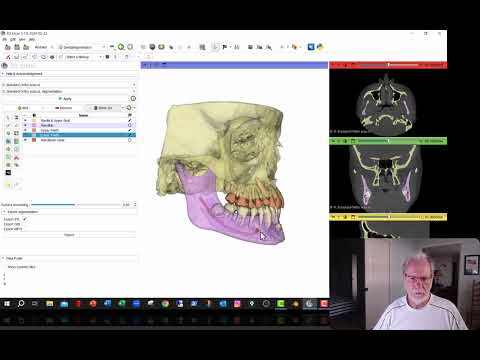Toggle the Show 3D button

pyautogui.click(x=103, y=108)
